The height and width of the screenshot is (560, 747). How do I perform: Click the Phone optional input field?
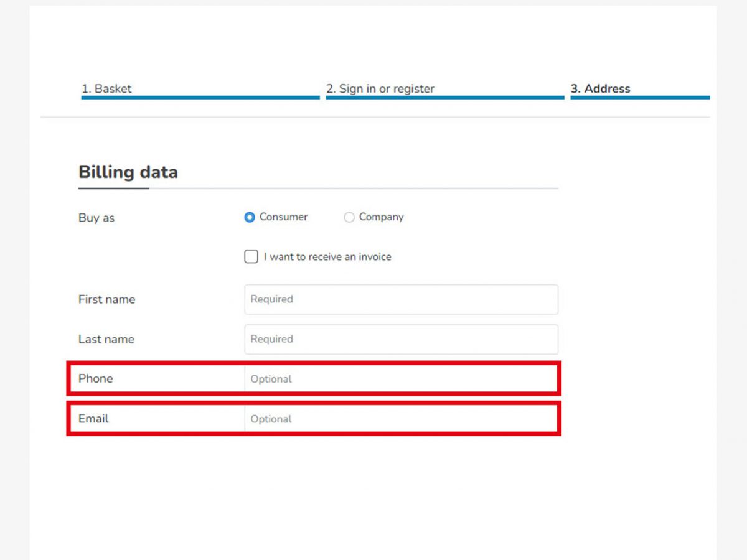pos(401,379)
